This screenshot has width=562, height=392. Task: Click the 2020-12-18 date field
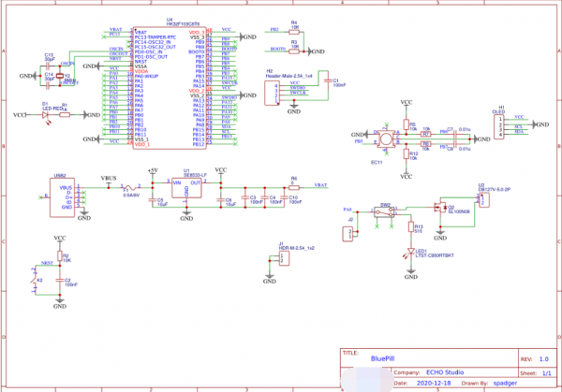[x=434, y=383]
